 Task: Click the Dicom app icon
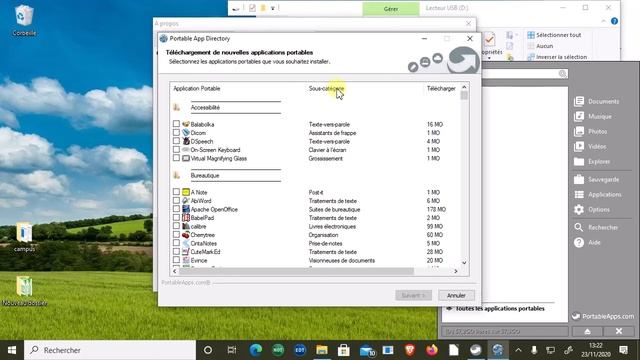tap(186, 132)
